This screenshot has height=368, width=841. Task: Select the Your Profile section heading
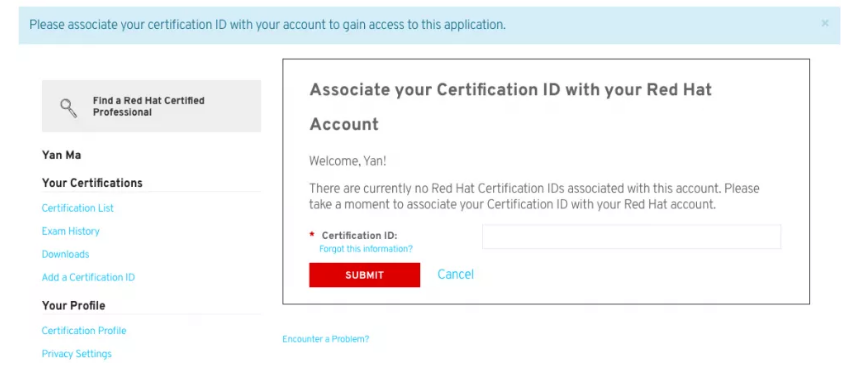click(x=73, y=305)
